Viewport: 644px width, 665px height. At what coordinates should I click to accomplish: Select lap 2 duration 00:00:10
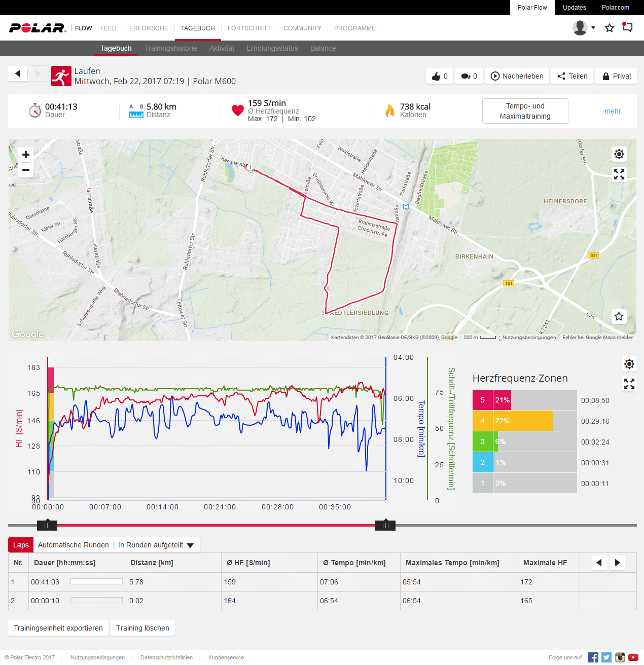45,601
